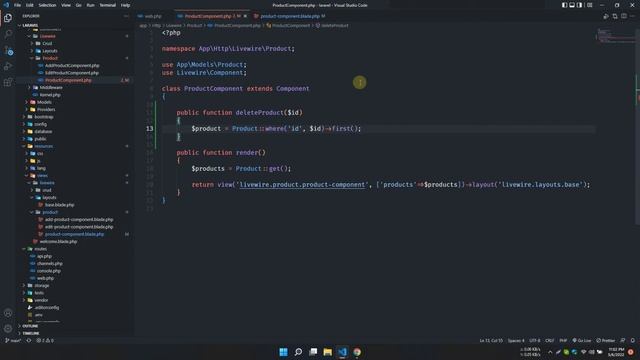640x360 pixels.
Task: Open Task View on the taskbar
Action: click(313, 352)
